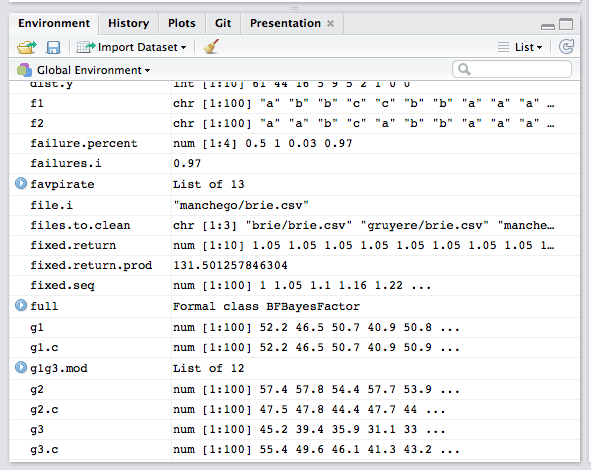Maximize the Environment pane
Viewport: 591px width, 470px height.
point(566,24)
